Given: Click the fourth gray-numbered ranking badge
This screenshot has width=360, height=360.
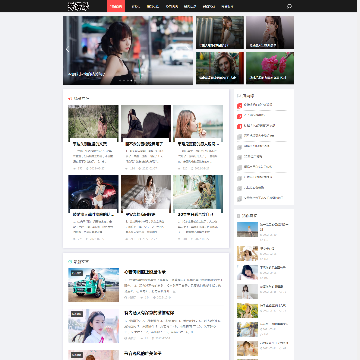Looking at the screenshot, I should tap(239, 168).
